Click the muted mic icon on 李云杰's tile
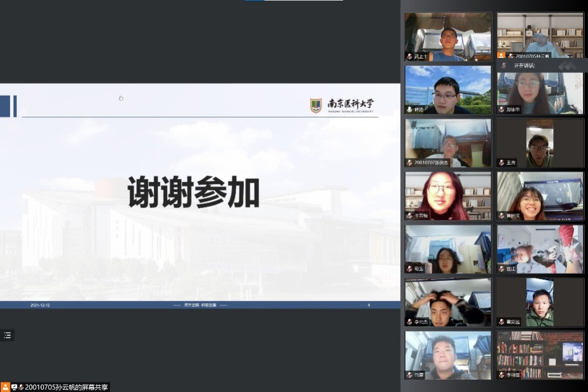The height and width of the screenshot is (392, 588). tap(410, 322)
